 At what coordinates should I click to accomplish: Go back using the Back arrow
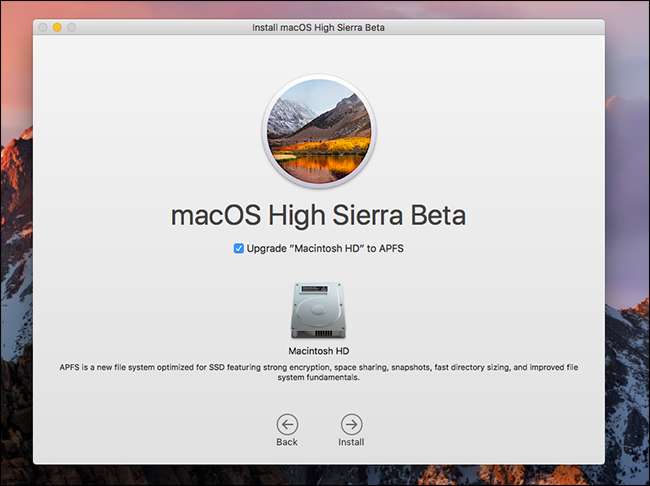287,424
